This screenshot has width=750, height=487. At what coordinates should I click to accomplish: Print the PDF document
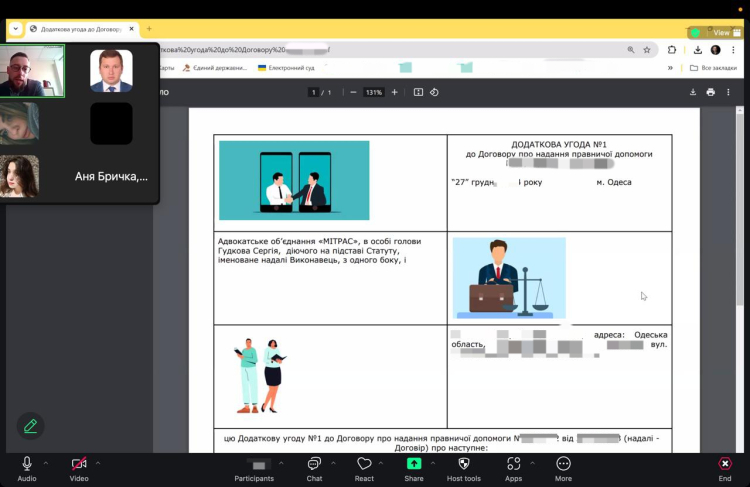(711, 92)
